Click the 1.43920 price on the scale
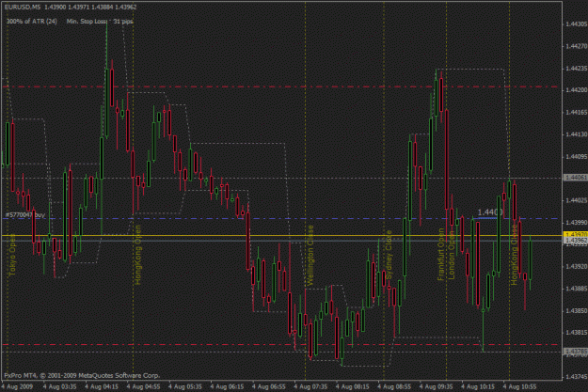The width and height of the screenshot is (588, 392). tap(577, 266)
